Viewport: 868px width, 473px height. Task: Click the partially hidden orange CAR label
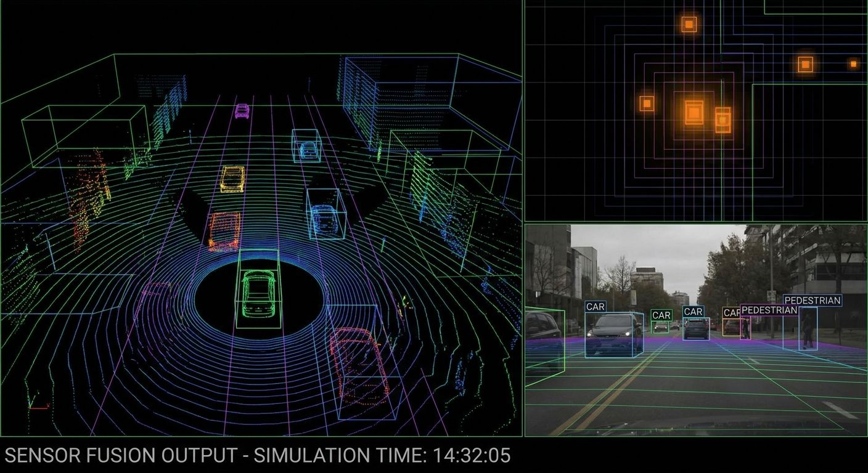(x=731, y=313)
